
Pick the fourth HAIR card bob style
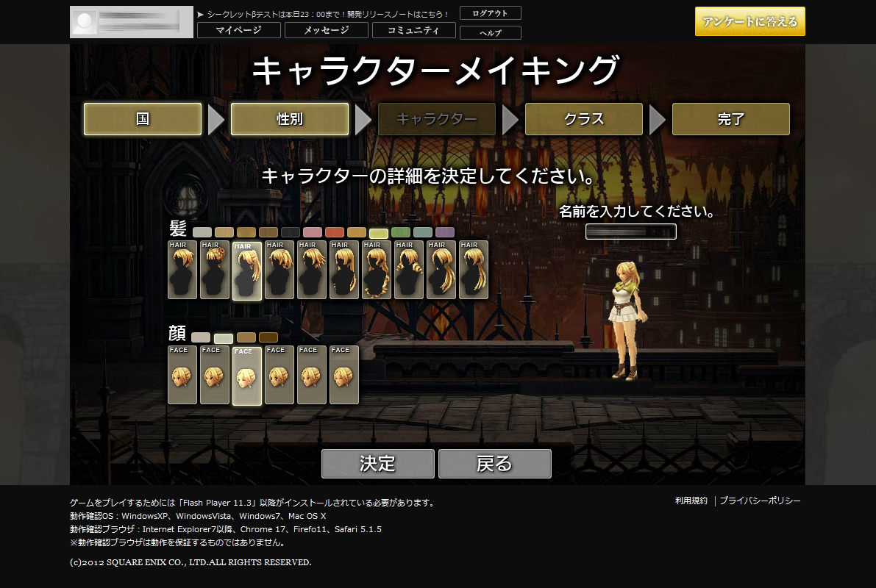279,270
